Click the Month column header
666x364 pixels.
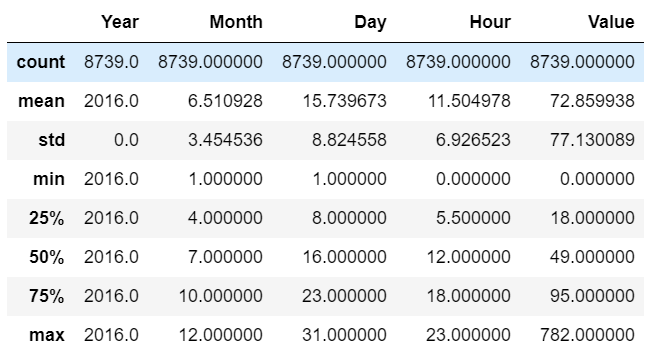pos(236,22)
